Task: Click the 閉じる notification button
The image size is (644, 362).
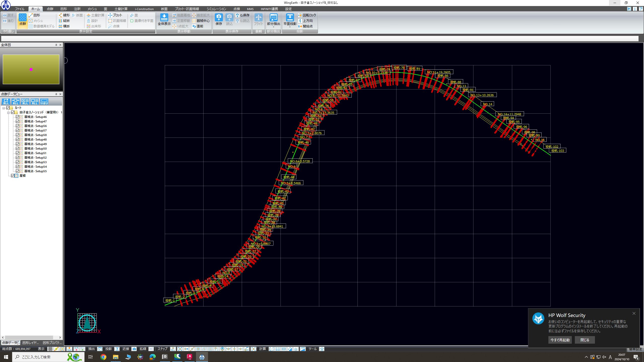Action: click(x=585, y=340)
